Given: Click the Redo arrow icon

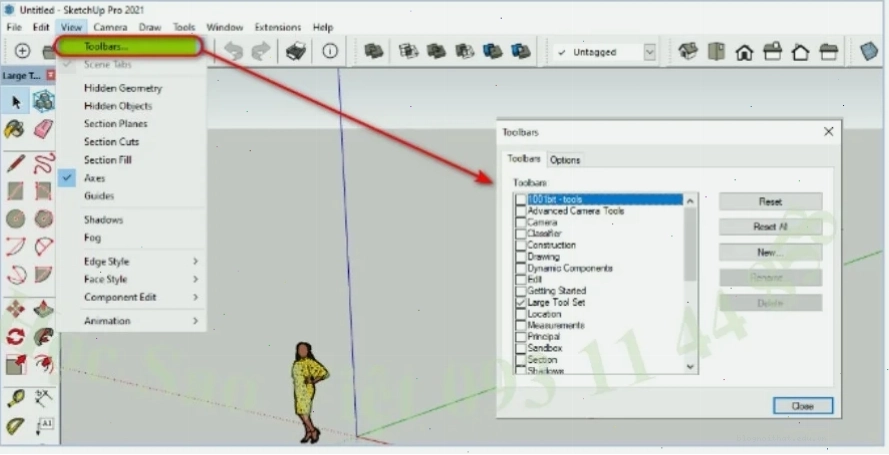Looking at the screenshot, I should 260,52.
